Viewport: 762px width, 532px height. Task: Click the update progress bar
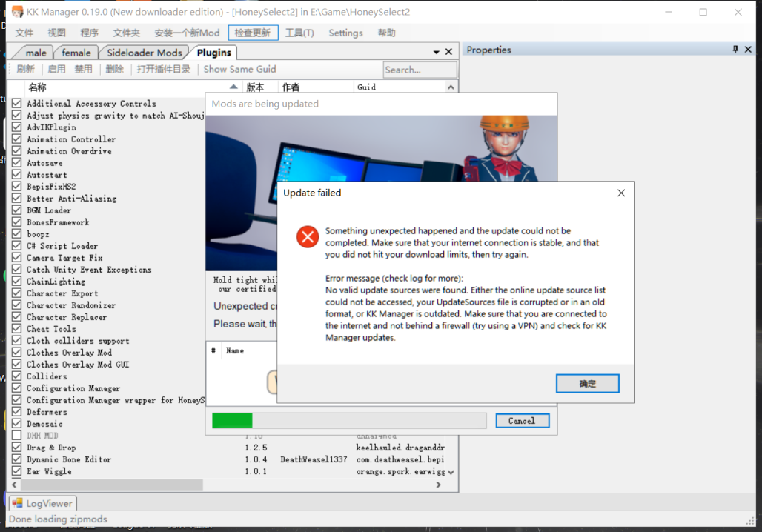click(x=349, y=421)
